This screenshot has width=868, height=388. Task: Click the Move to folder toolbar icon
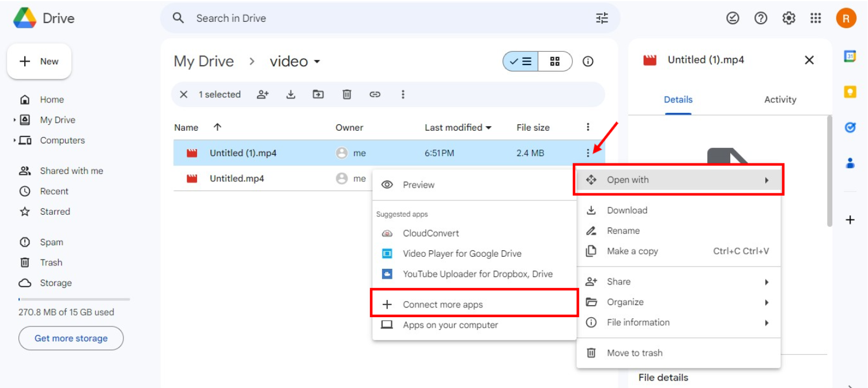coord(318,94)
